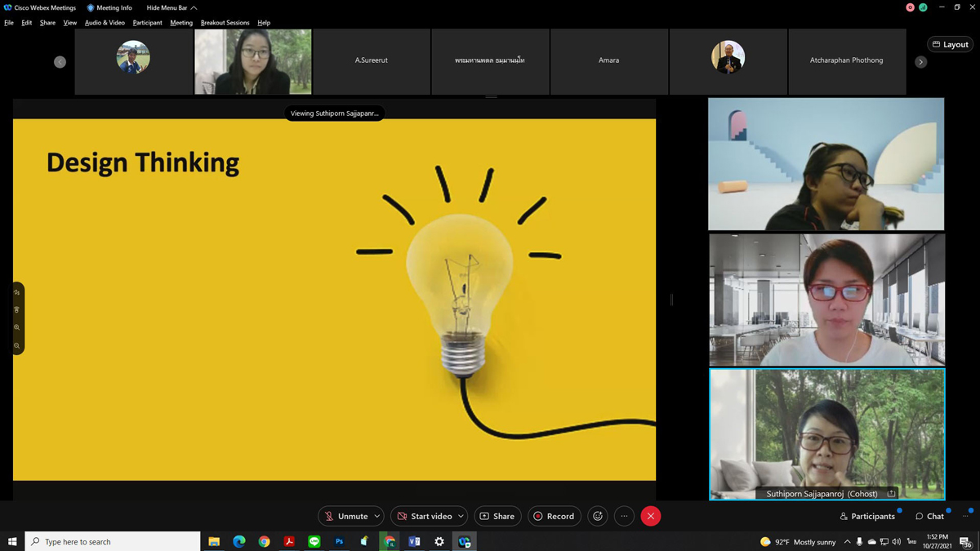Viewport: 980px width, 551px height.
Task: Open the Breakout Sessions menu
Action: tap(225, 23)
